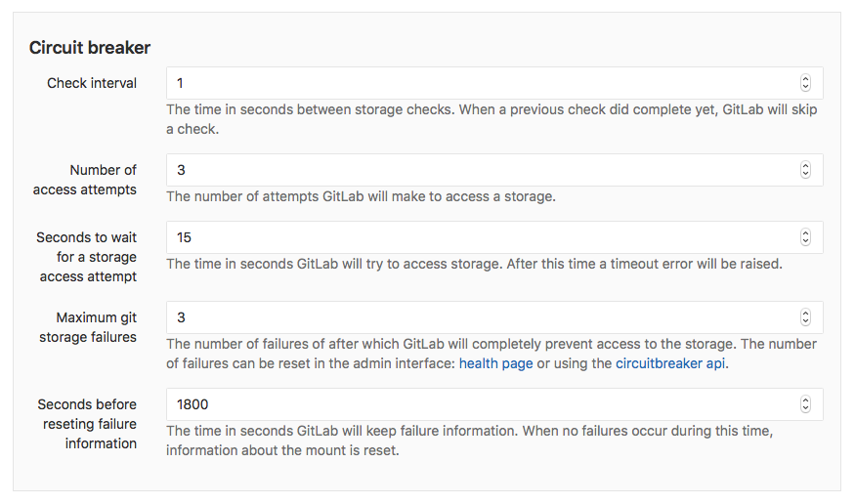The height and width of the screenshot is (504, 855).
Task: Decrease the Check interval value with stepper
Action: [805, 87]
